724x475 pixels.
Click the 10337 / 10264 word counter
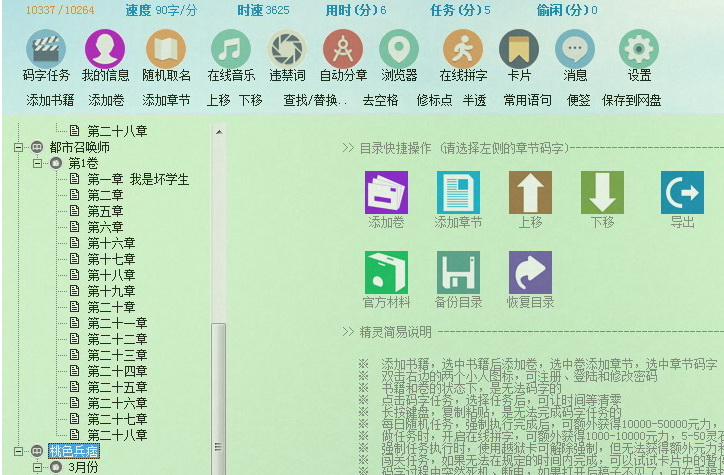pyautogui.click(x=60, y=10)
